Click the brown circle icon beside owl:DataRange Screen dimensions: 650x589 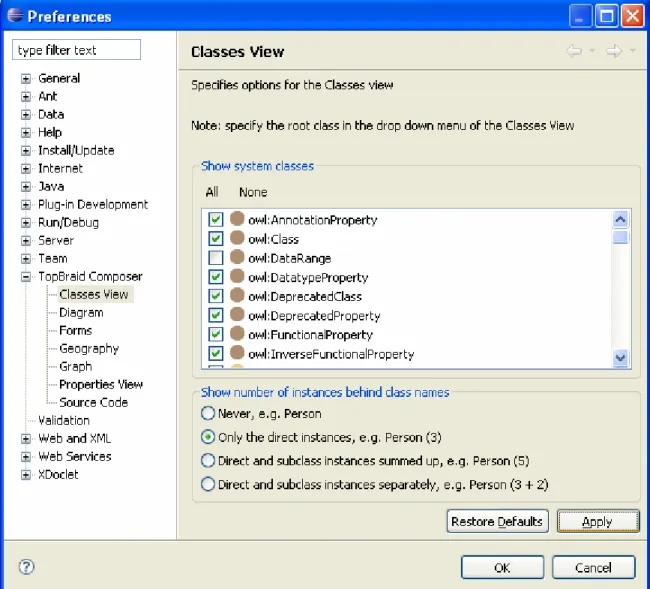237,257
